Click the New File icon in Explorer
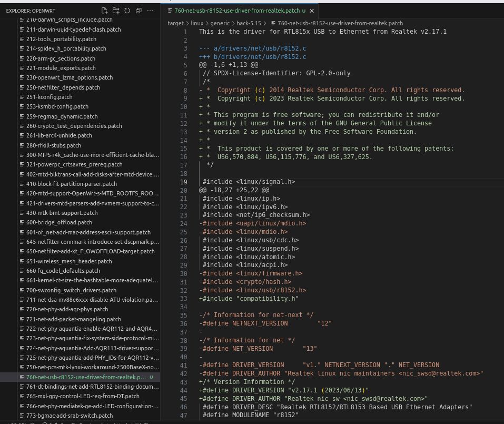 tap(104, 11)
